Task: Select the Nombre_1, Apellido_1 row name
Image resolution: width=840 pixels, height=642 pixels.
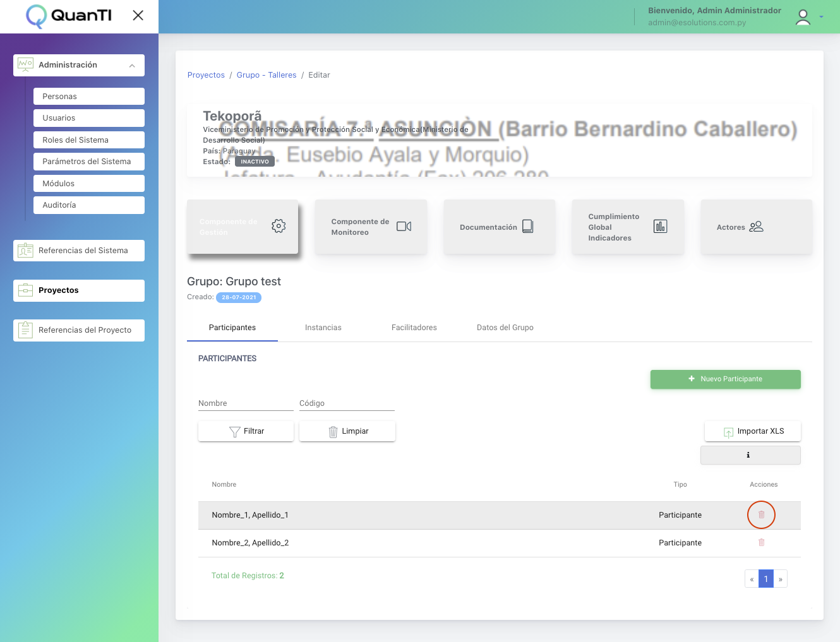Action: click(x=250, y=515)
